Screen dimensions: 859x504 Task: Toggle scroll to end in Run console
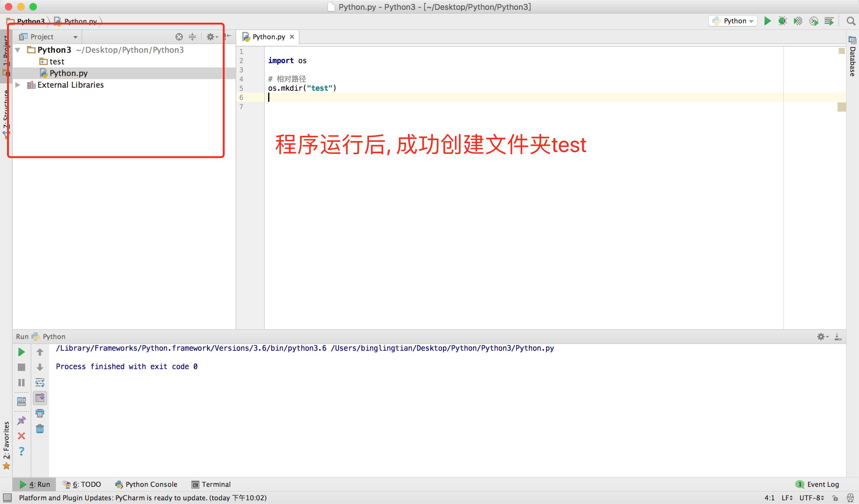[x=40, y=398]
